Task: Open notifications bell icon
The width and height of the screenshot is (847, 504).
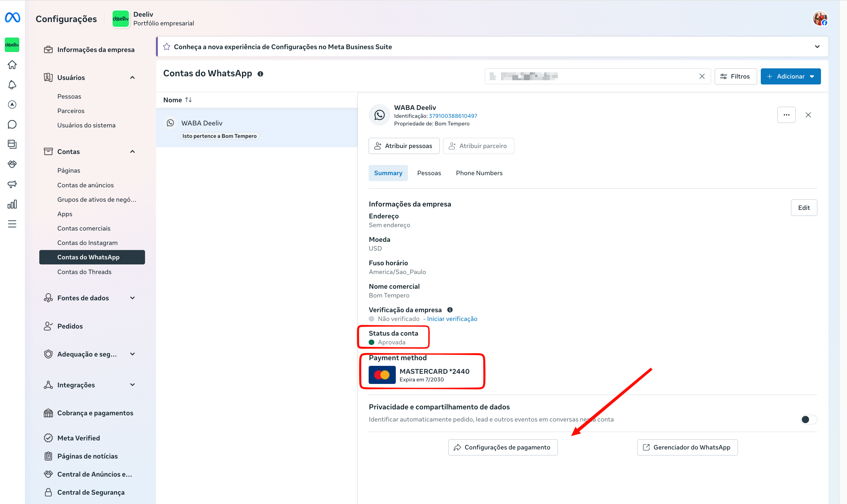Action: point(12,84)
